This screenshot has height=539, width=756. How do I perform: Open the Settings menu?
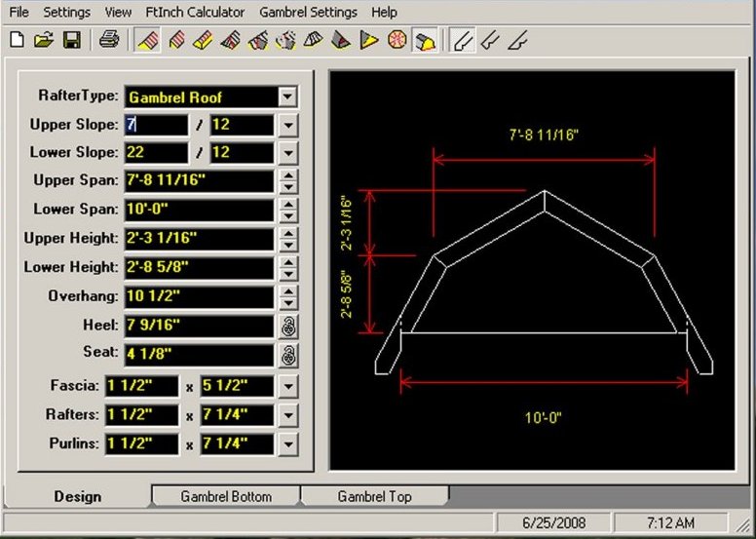coord(66,12)
